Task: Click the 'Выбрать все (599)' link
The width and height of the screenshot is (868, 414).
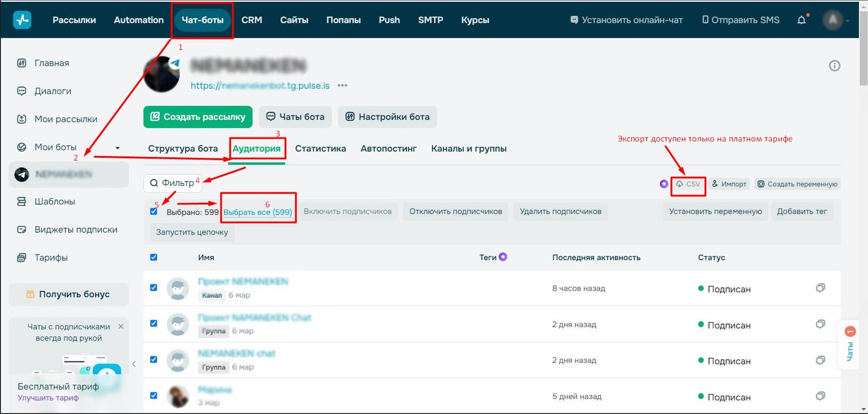Action: [x=257, y=212]
